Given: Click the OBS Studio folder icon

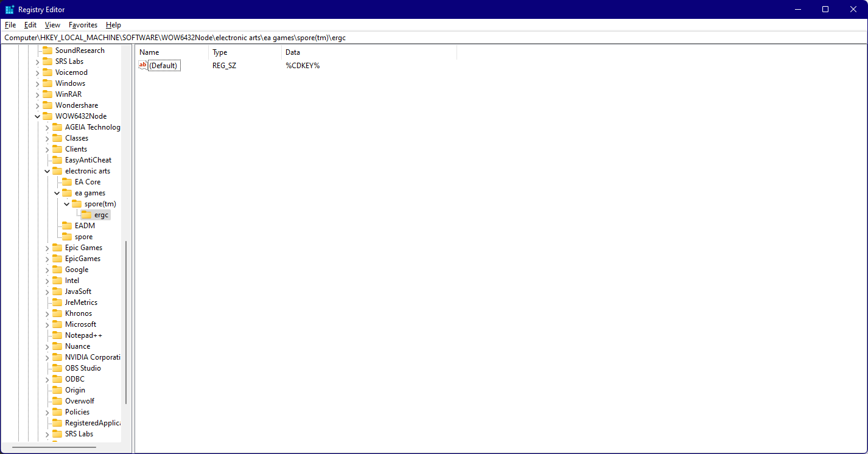Looking at the screenshot, I should coord(58,368).
